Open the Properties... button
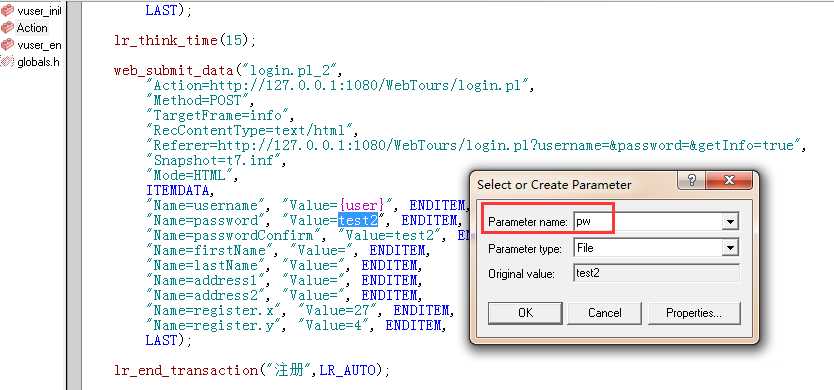This screenshot has width=834, height=390. point(694,313)
